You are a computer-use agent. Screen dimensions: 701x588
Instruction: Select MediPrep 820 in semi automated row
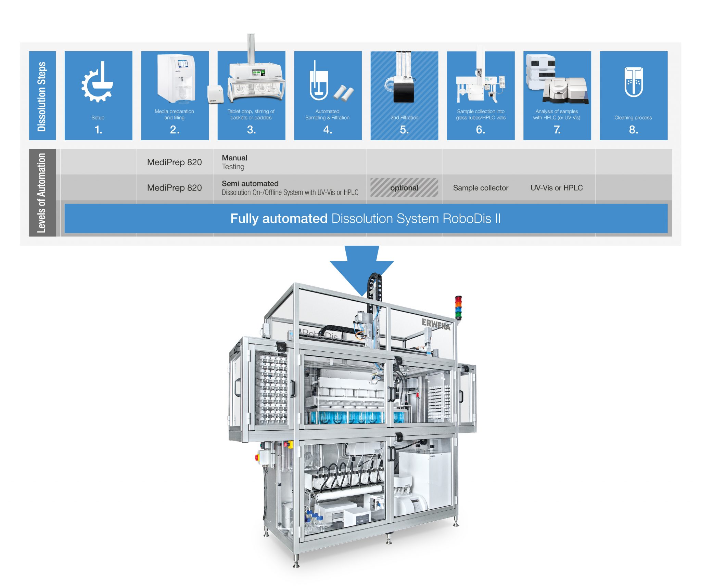click(174, 188)
